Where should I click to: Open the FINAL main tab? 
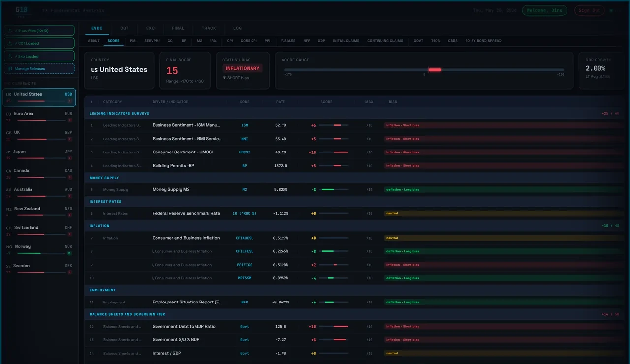[x=178, y=28]
